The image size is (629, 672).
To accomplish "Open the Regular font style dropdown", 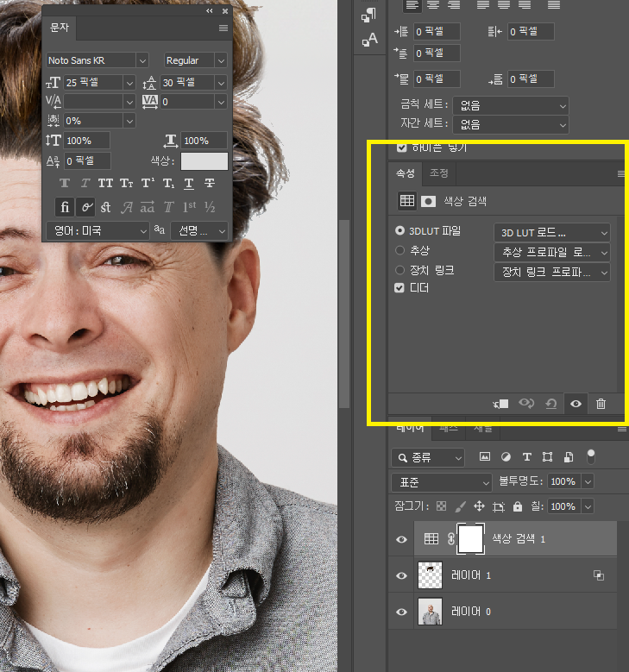I will tap(221, 60).
